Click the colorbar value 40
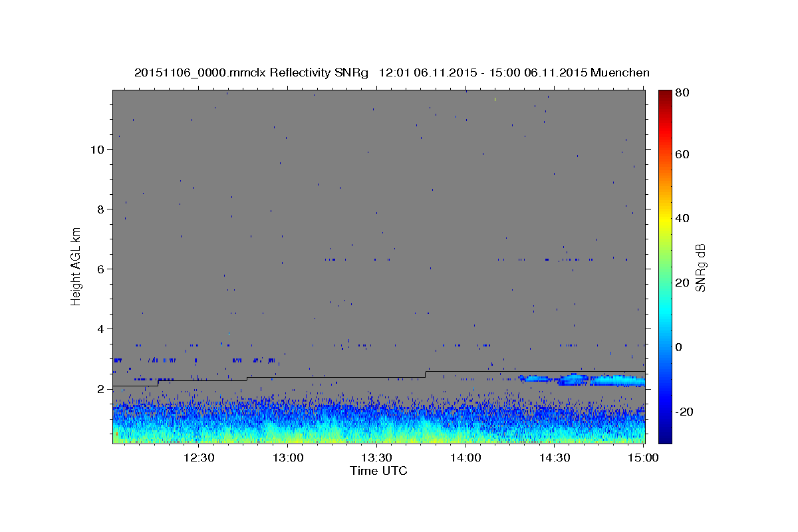Image resolution: width=798 pixels, height=532 pixels. tap(682, 218)
